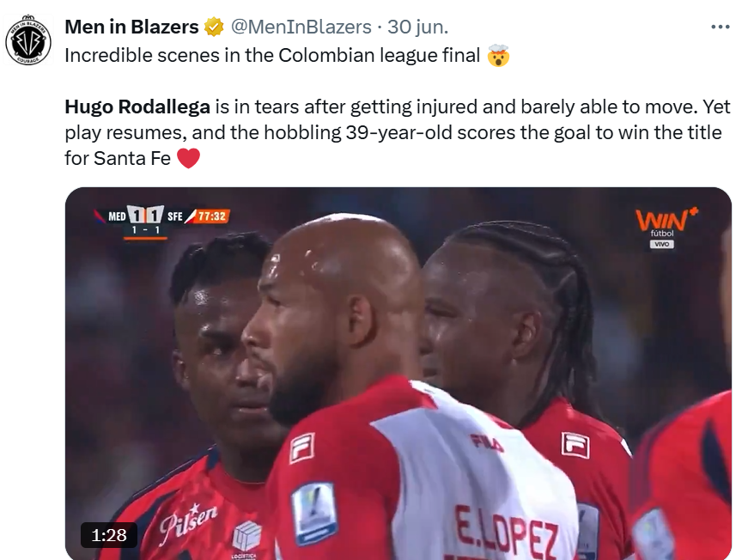
Task: Click the 77:32 match clock overlay
Action: tap(210, 216)
